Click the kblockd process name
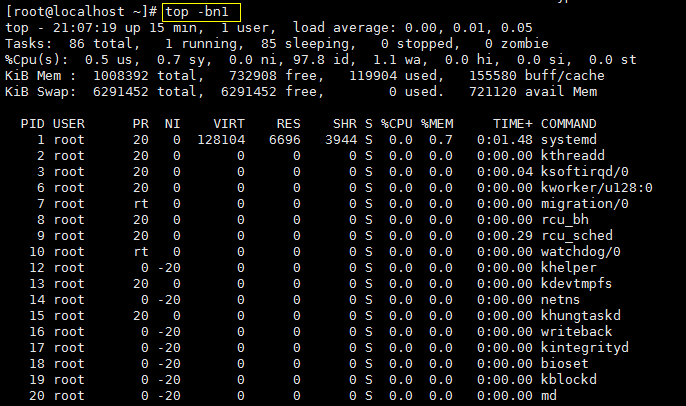This screenshot has width=686, height=406. [569, 380]
